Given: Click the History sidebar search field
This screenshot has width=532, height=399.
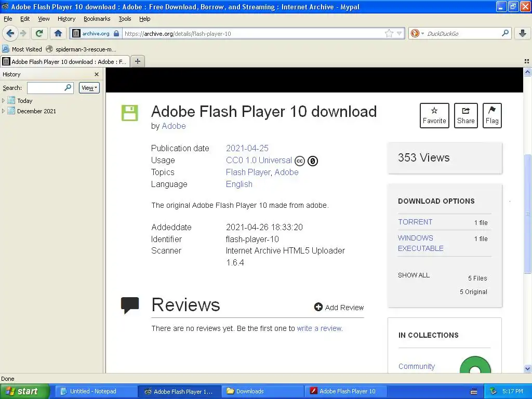Looking at the screenshot, I should tap(50, 88).
